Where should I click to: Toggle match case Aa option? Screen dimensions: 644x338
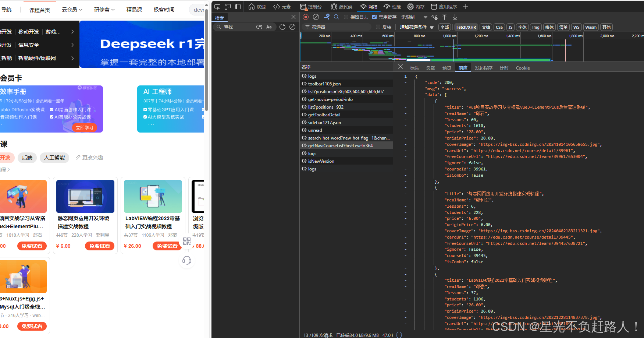269,27
